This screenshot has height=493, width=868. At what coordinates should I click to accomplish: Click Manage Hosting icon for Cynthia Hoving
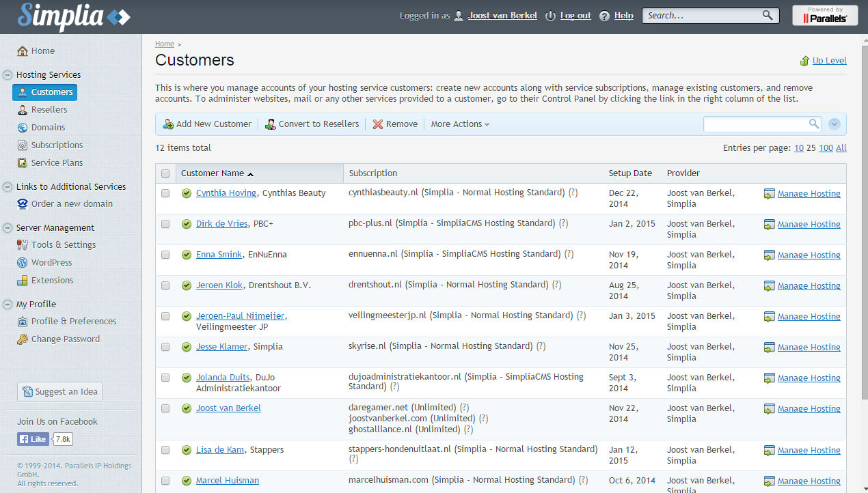coord(770,194)
